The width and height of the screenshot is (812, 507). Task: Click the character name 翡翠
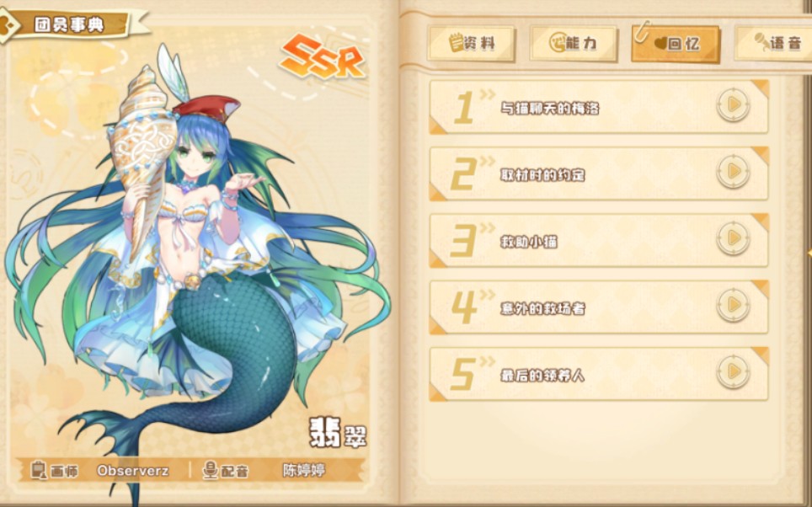pyautogui.click(x=338, y=433)
